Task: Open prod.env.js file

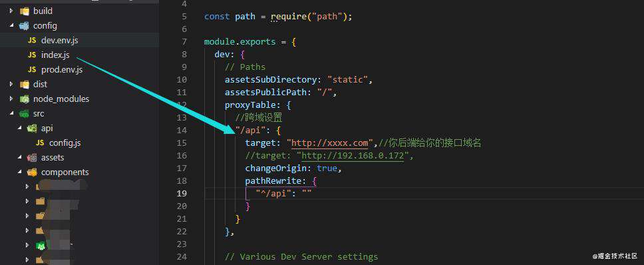Action: (x=62, y=70)
